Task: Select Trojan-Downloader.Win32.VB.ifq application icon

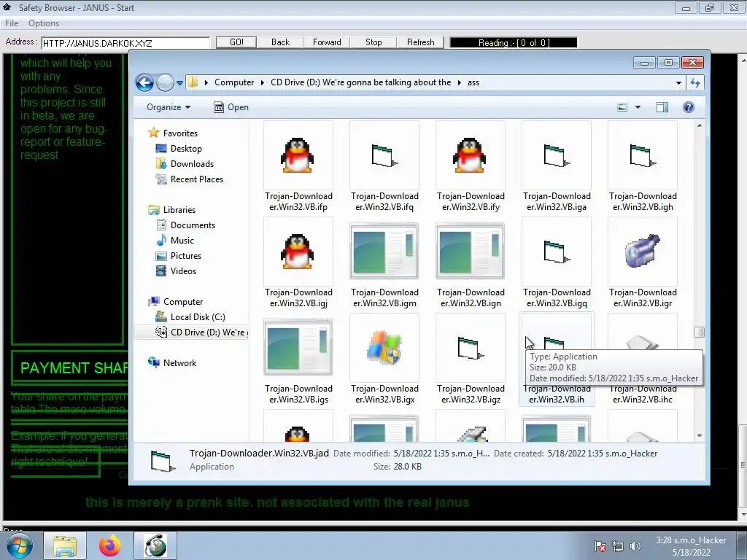Action: click(384, 156)
